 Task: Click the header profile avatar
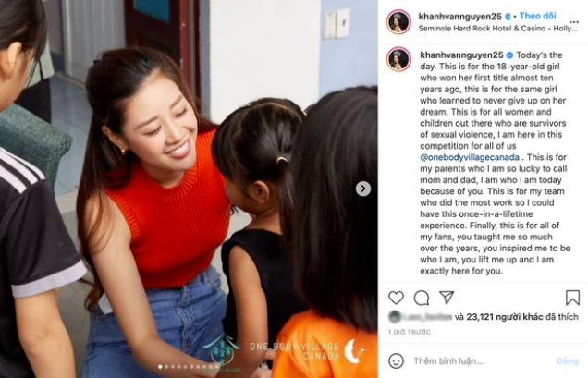tap(398, 22)
